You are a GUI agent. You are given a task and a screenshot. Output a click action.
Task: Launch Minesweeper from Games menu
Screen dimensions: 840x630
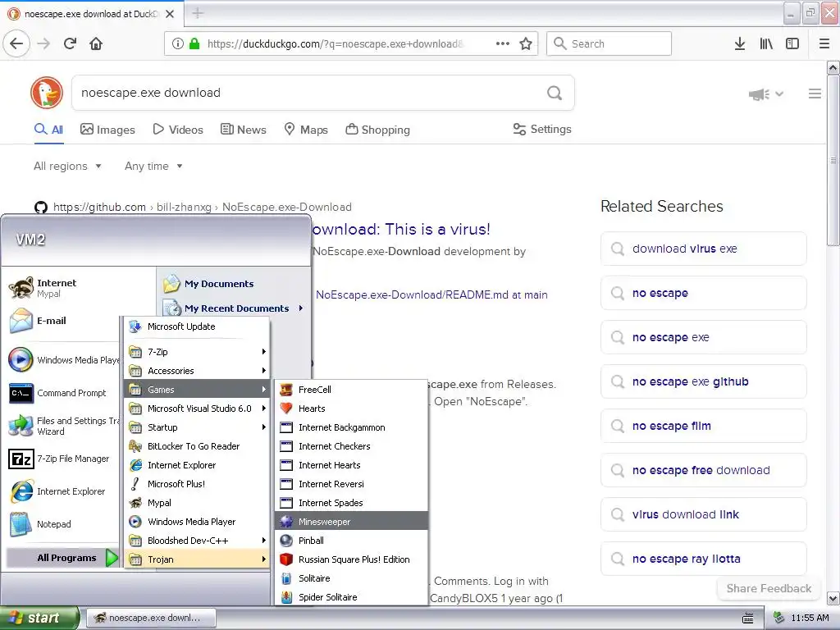[x=351, y=521]
